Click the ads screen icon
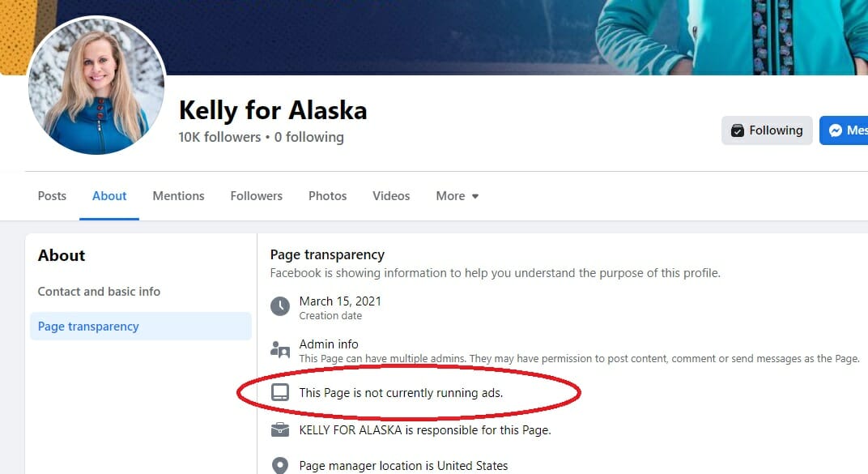This screenshot has height=474, width=868. pos(280,393)
